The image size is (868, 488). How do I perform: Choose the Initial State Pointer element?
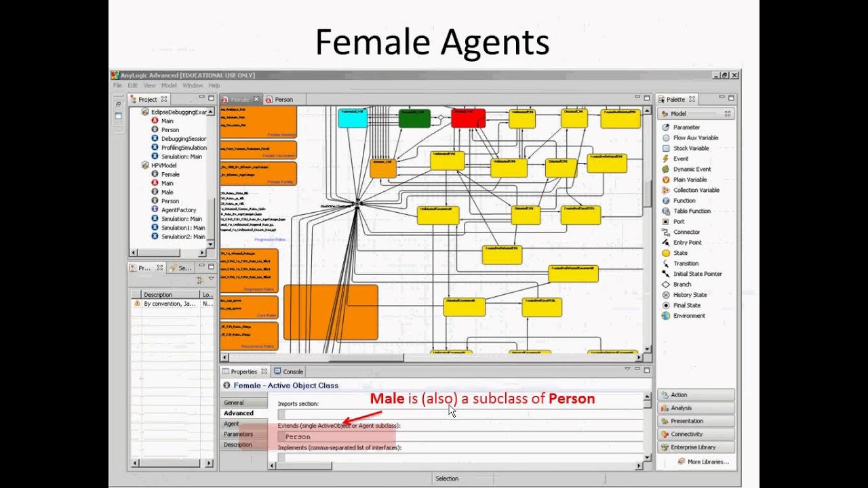697,274
